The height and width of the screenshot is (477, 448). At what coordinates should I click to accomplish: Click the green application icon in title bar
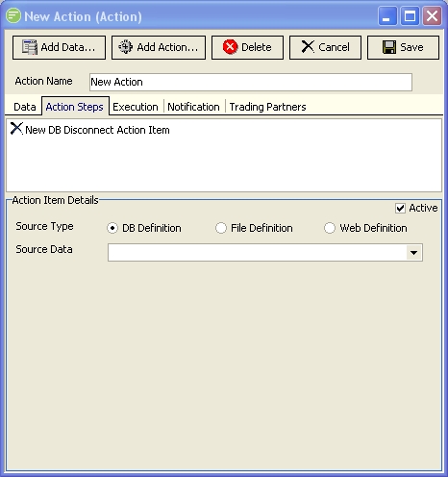(x=13, y=15)
